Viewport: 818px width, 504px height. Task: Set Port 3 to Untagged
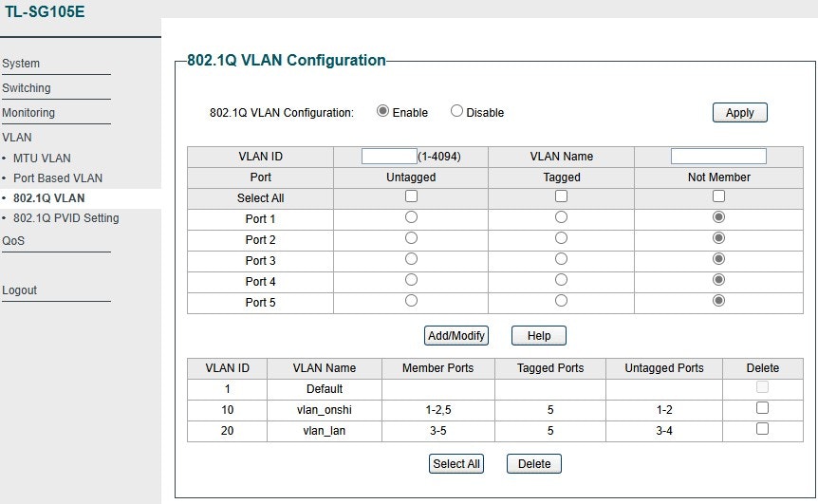coord(411,259)
